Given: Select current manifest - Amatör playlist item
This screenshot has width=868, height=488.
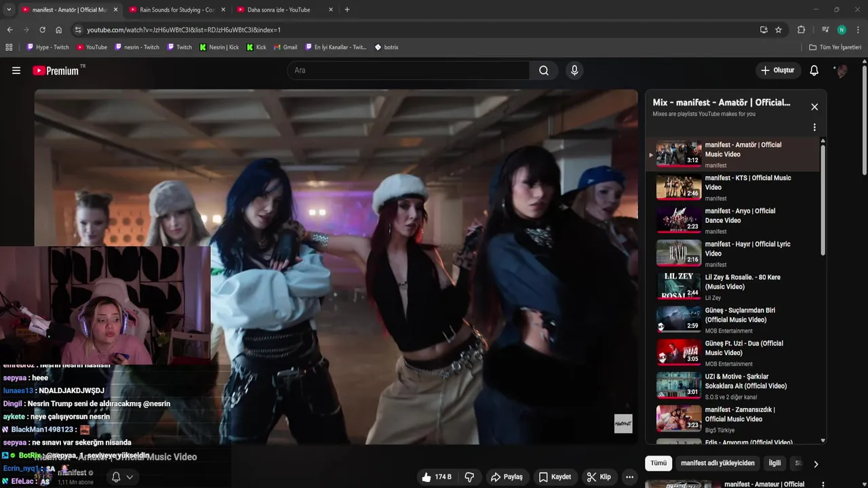Looking at the screenshot, I should tap(732, 155).
